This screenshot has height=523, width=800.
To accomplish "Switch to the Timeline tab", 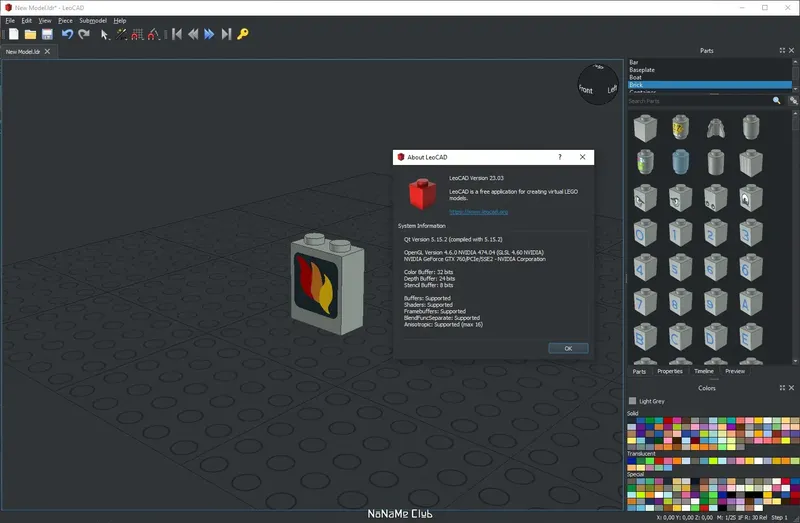I will [704, 371].
